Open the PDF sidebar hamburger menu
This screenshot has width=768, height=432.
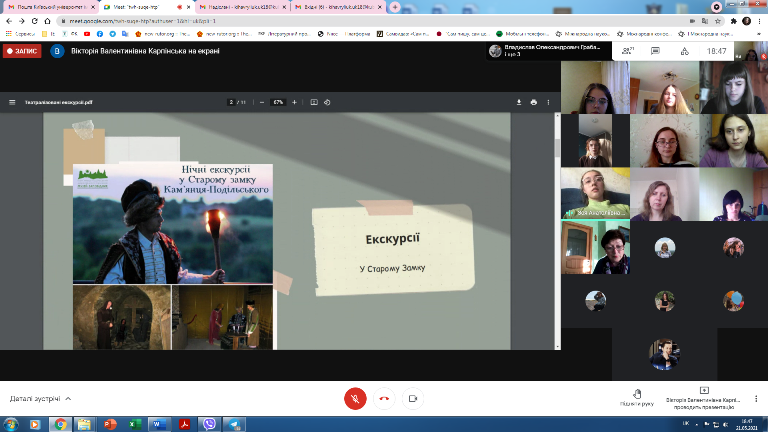(13, 102)
